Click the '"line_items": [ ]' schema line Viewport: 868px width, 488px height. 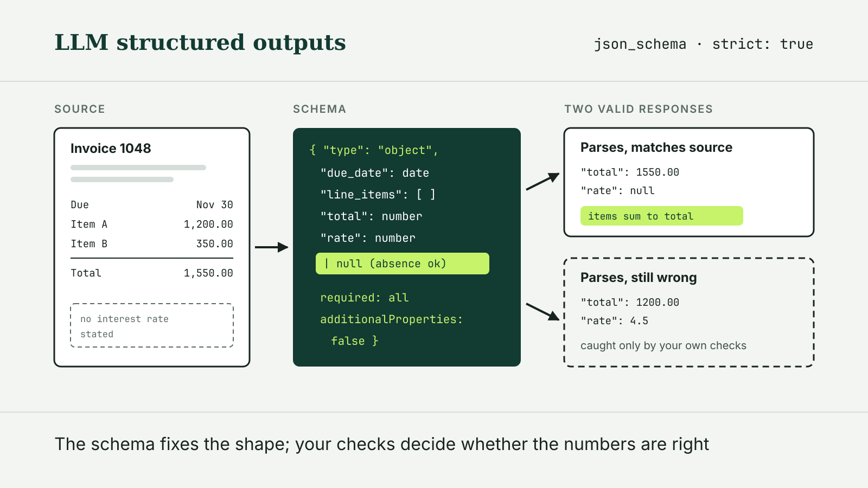pyautogui.click(x=378, y=195)
